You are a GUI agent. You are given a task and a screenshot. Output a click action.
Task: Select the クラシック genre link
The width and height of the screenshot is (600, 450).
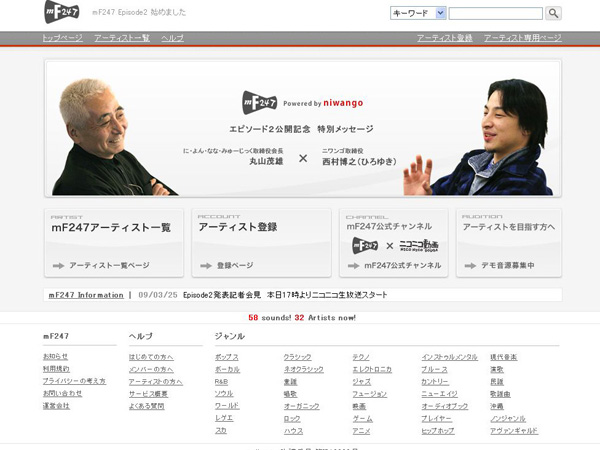click(x=297, y=357)
